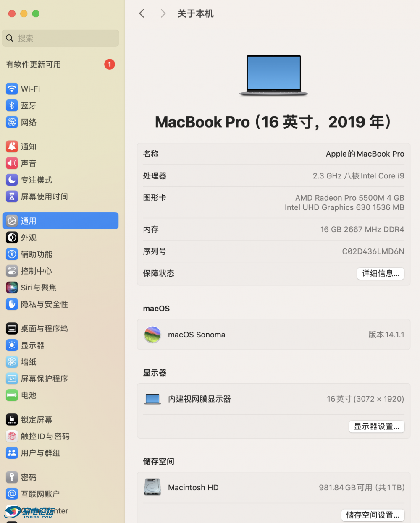This screenshot has height=523, width=420.
Task: Click the macOS Sonoma label
Action: point(197,335)
